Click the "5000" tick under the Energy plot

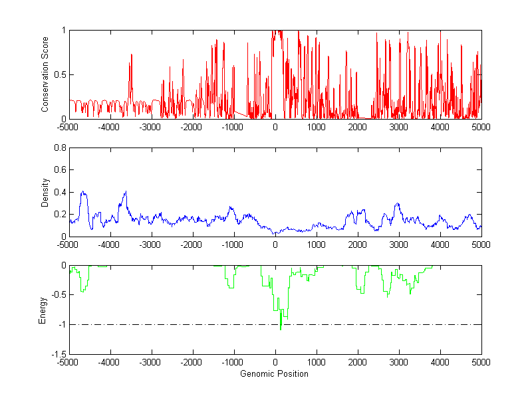pos(481,363)
